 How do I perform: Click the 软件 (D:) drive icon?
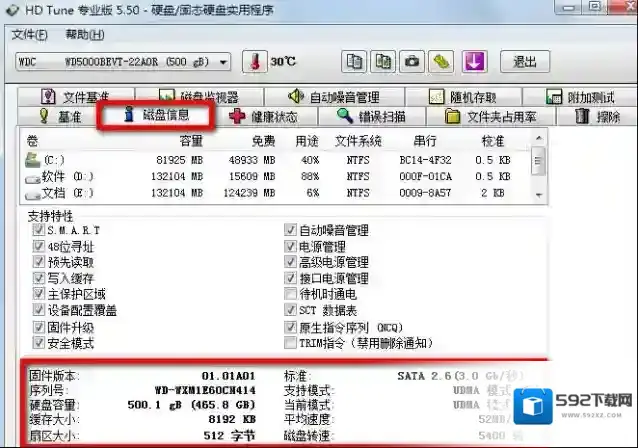point(33,178)
